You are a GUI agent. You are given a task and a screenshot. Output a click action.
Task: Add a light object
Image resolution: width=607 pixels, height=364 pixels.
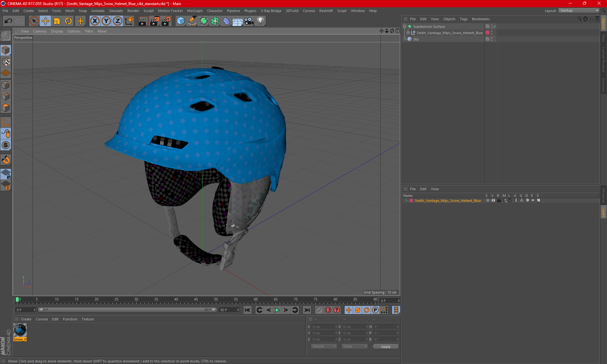(261, 21)
